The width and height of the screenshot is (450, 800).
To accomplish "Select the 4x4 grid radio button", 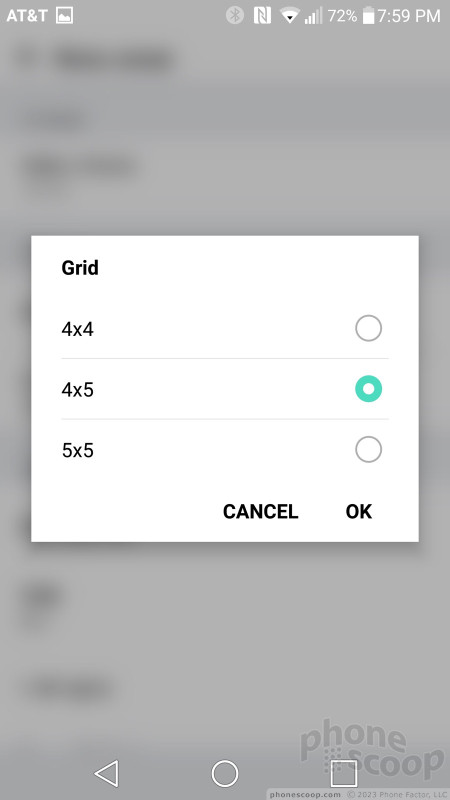I will (x=368, y=328).
